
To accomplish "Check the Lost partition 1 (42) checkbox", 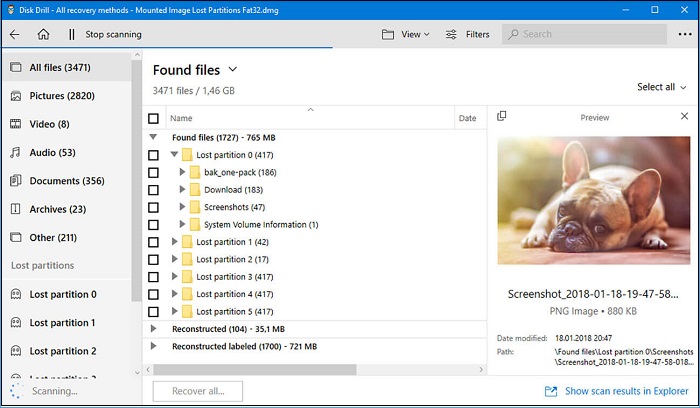I will (x=153, y=242).
